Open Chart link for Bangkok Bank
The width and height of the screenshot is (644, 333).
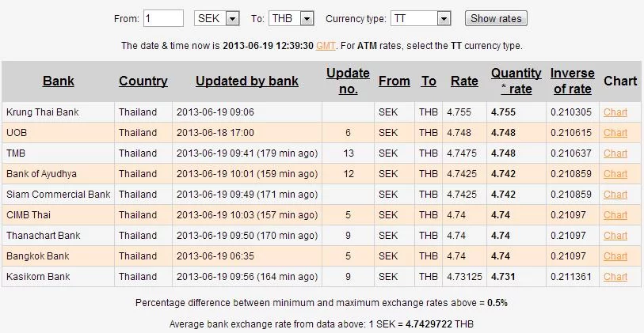615,256
